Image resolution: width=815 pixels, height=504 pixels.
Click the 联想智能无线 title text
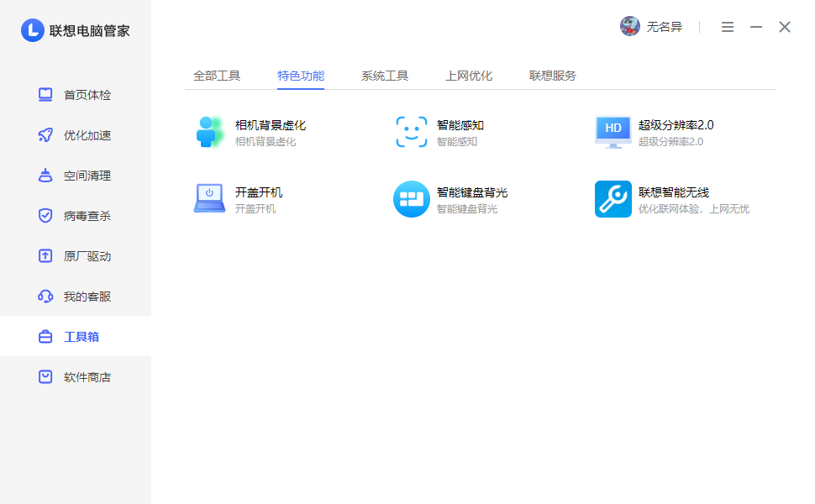pos(674,192)
